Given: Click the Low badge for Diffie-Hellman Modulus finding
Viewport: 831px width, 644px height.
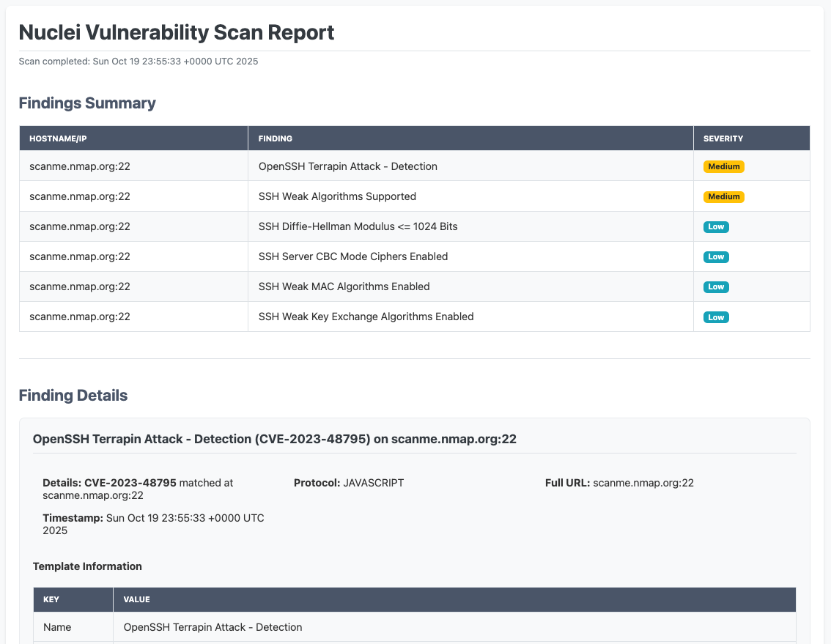Looking at the screenshot, I should [x=716, y=226].
